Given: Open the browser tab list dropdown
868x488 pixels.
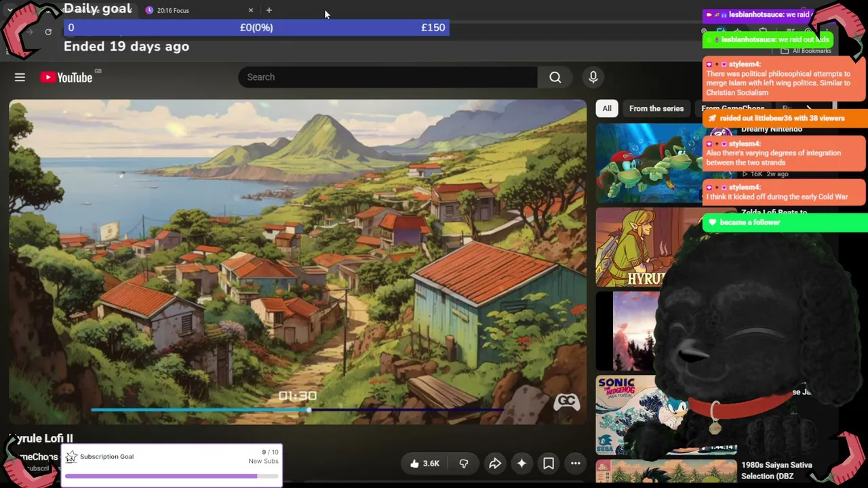Looking at the screenshot, I should coord(9,10).
